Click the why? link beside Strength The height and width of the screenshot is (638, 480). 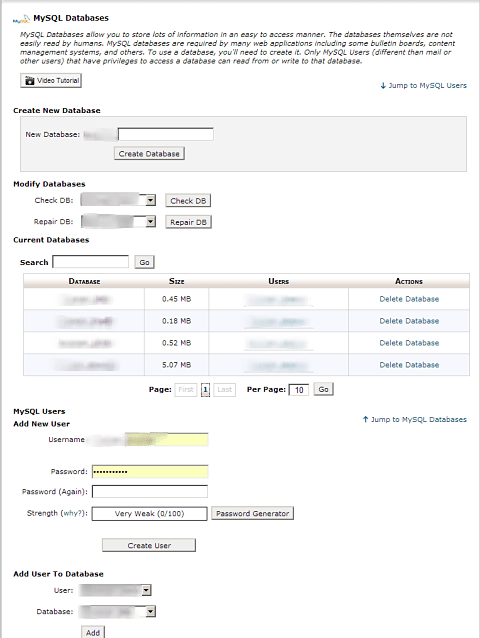(73, 513)
